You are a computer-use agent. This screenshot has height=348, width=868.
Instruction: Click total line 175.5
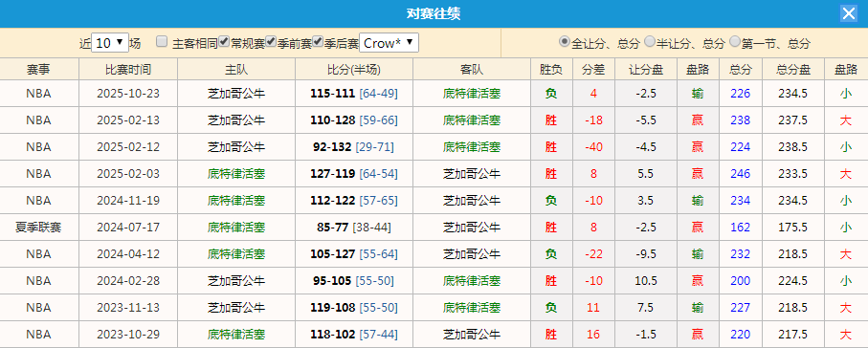click(792, 227)
